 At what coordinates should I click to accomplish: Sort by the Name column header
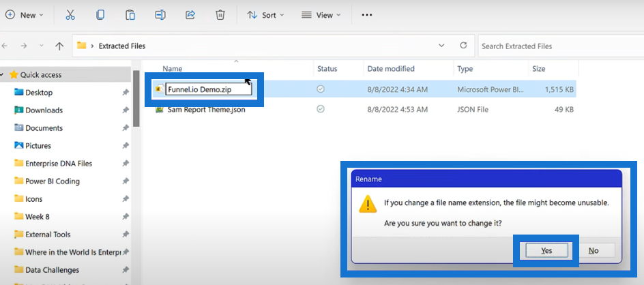click(173, 69)
